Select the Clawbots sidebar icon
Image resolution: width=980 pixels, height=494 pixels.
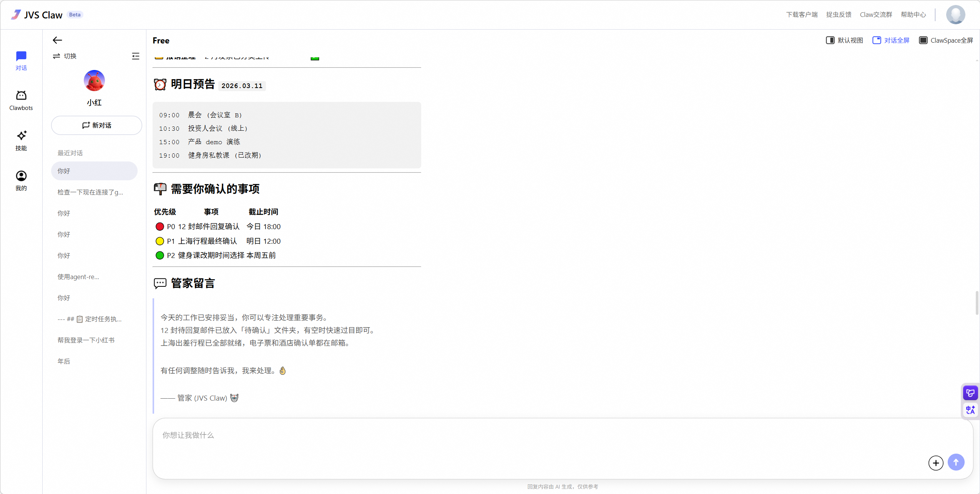21,100
